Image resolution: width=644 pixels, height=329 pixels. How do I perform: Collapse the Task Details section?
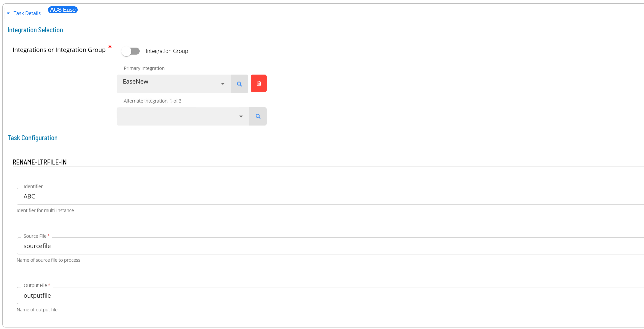[8, 13]
